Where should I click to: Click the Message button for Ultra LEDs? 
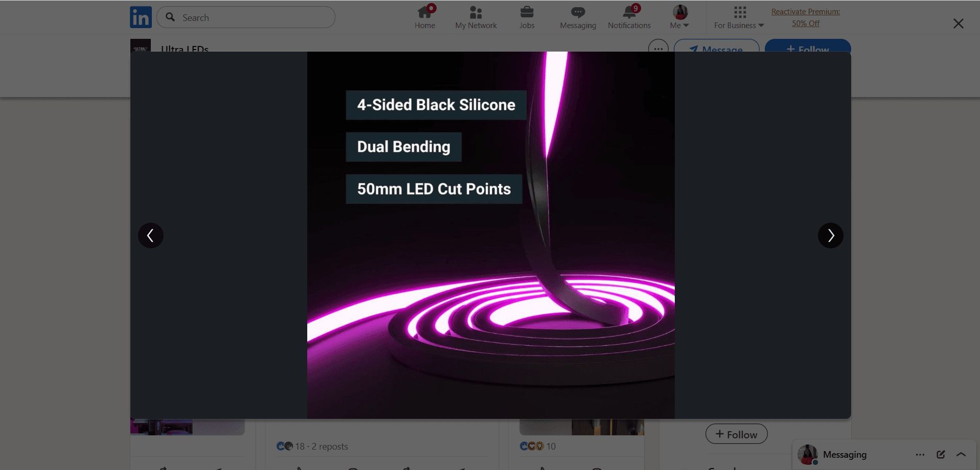pos(717,50)
